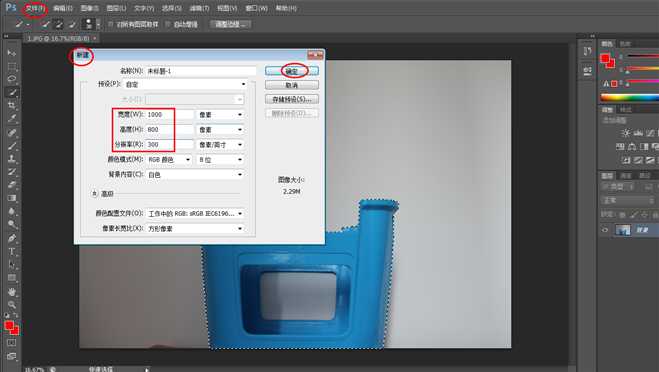
Task: Select the Eyedropper tool
Action: pyautogui.click(x=12, y=119)
